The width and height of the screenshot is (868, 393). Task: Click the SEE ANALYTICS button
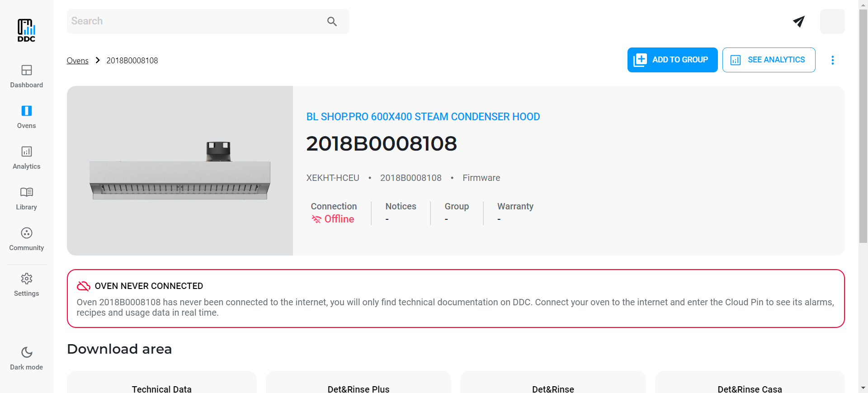tap(769, 60)
